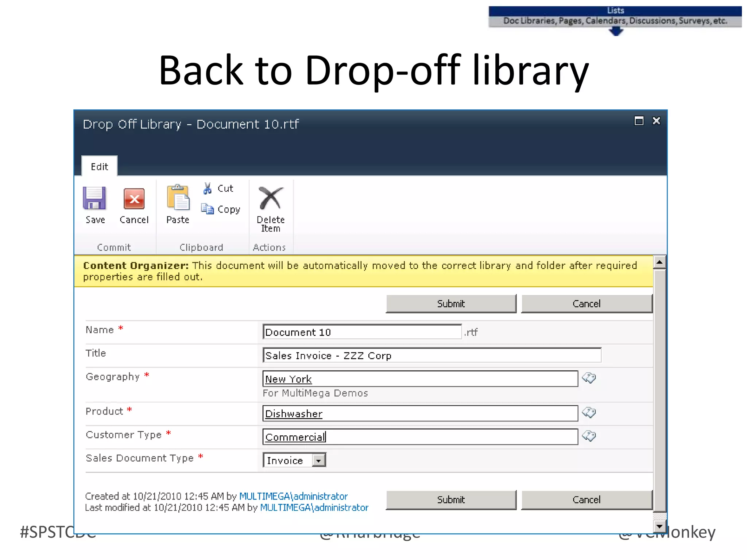Expand the Sales Document Type dropdown
The height and width of the screenshot is (560, 747).
pos(318,460)
